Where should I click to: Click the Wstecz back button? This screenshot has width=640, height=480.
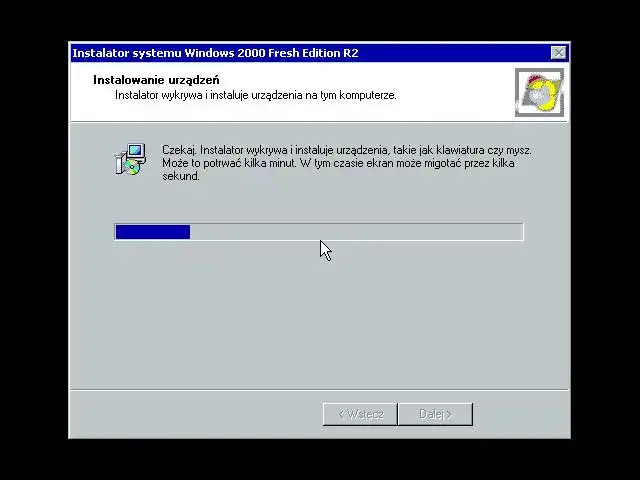pyautogui.click(x=360, y=414)
